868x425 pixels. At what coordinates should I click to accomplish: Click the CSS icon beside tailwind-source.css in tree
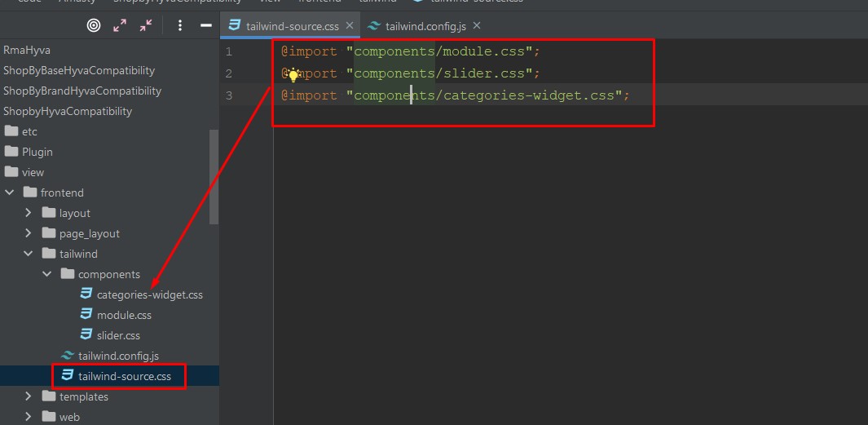tap(68, 376)
